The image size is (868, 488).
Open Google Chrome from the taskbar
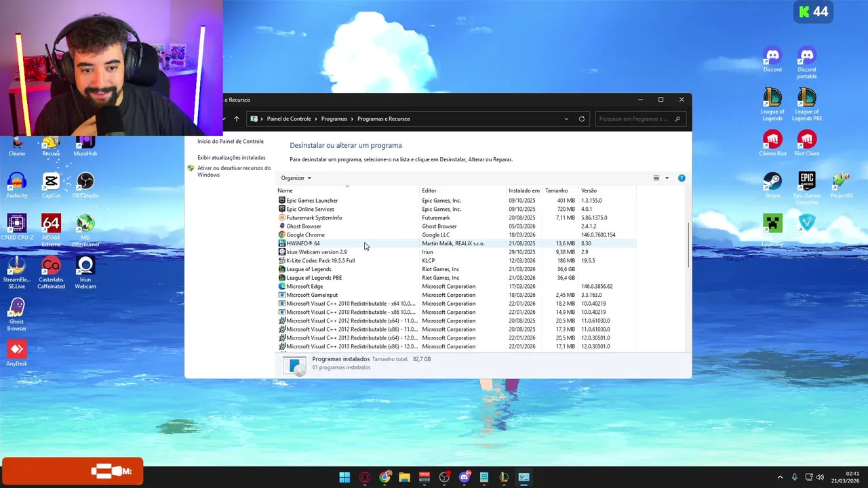click(384, 477)
